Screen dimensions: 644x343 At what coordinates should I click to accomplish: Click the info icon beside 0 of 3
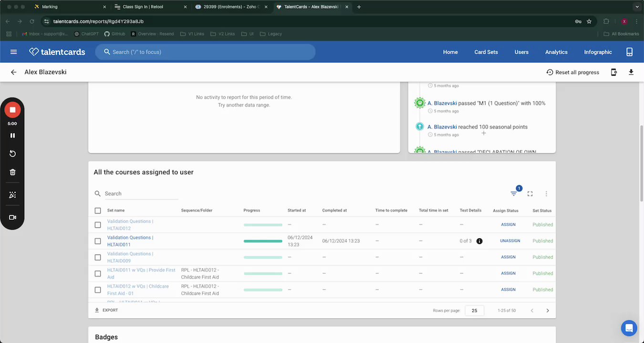click(479, 241)
